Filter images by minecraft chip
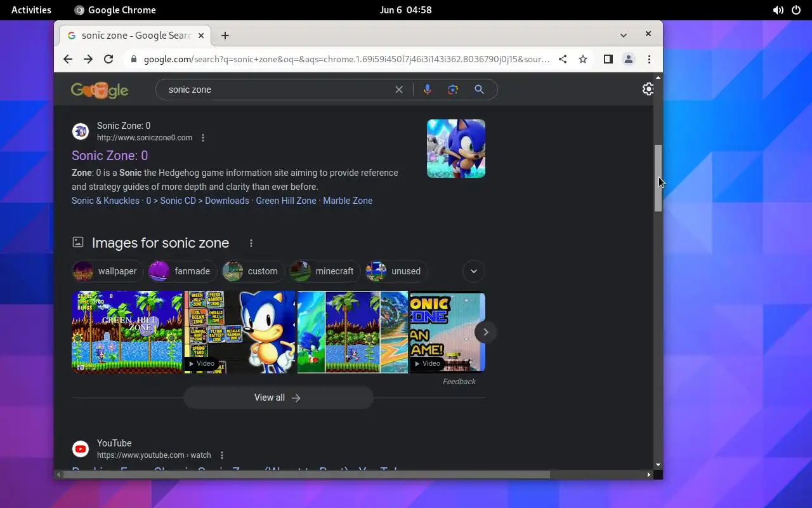The image size is (812, 508). click(x=325, y=271)
